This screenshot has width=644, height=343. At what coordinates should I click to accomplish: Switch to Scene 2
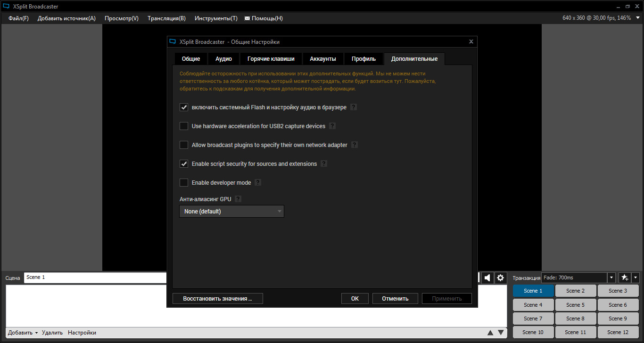click(576, 291)
